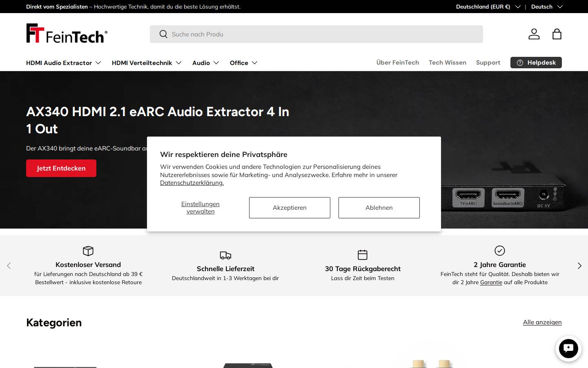This screenshot has height=368, width=588.
Task: Click the Direkt vom Spezialisten announcement text
Action: point(133,7)
